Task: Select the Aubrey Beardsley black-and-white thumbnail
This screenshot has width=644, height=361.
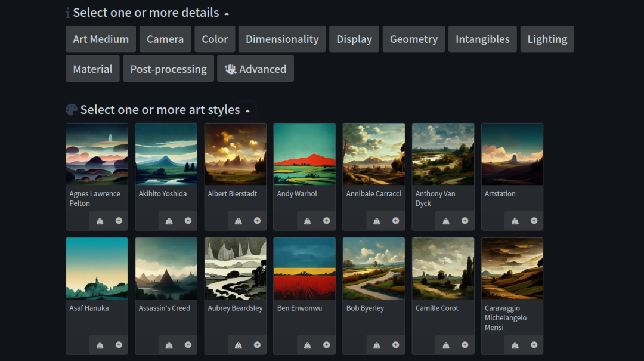Action: 236,269
